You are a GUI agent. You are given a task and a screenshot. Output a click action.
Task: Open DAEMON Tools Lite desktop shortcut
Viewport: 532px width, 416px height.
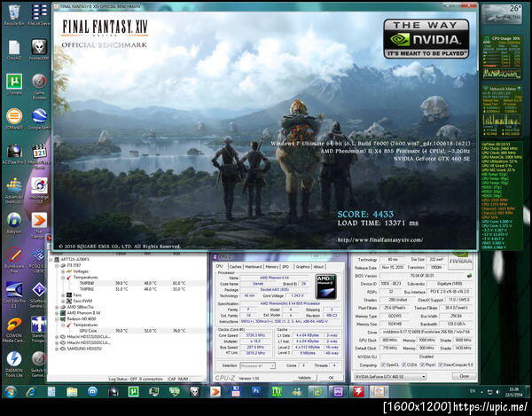(14, 364)
